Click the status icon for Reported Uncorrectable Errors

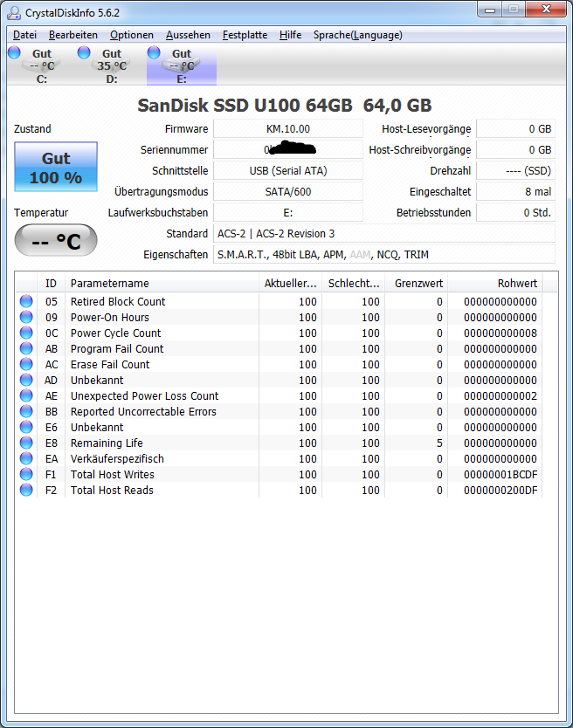pyautogui.click(x=26, y=412)
